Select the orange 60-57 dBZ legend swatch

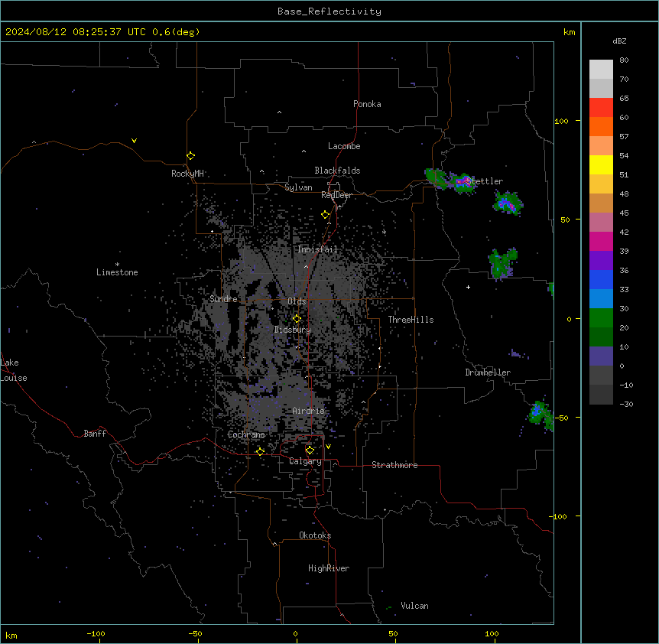tap(601, 126)
